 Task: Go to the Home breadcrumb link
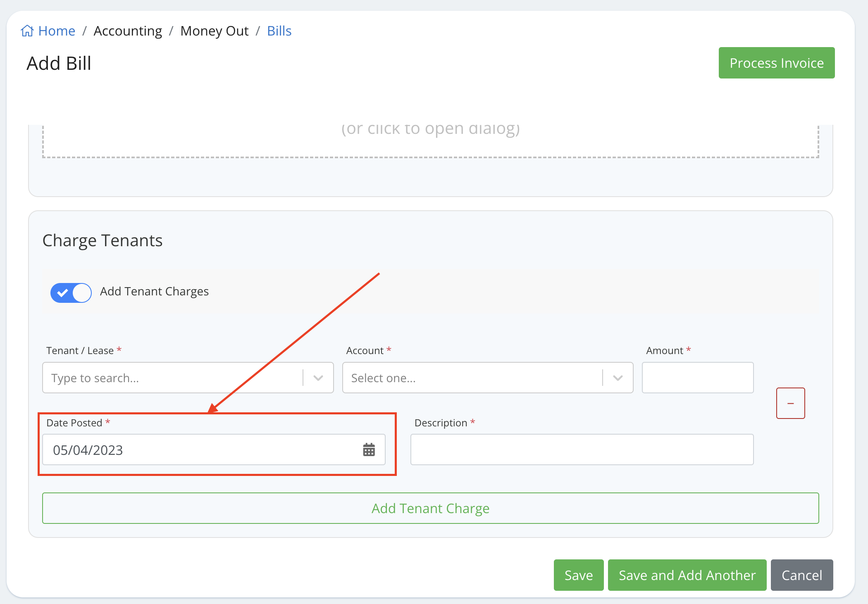point(57,31)
